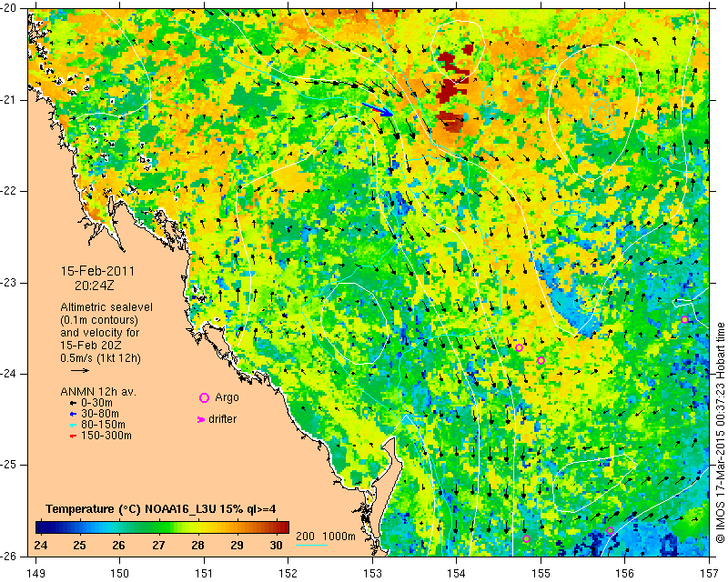728x582 pixels.
Task: Click the date label 15-Feb-2011
Action: click(97, 271)
